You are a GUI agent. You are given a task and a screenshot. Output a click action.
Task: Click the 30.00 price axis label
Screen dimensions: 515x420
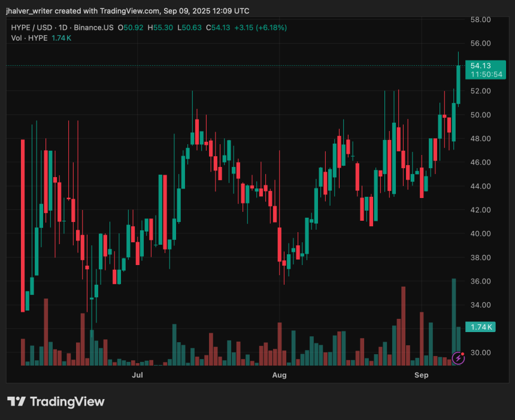[481, 353]
